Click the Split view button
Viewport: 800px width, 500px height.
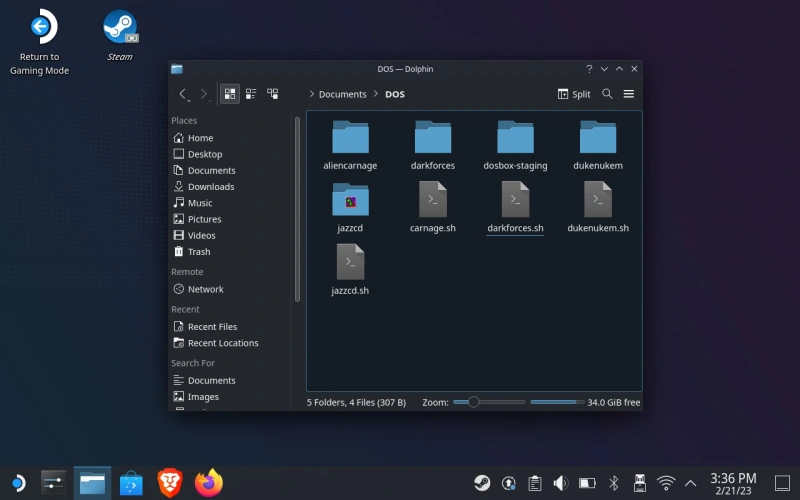(x=574, y=94)
